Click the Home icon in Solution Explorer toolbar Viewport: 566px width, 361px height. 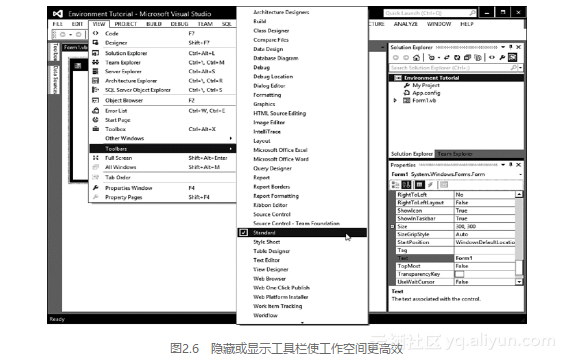tap(416, 57)
